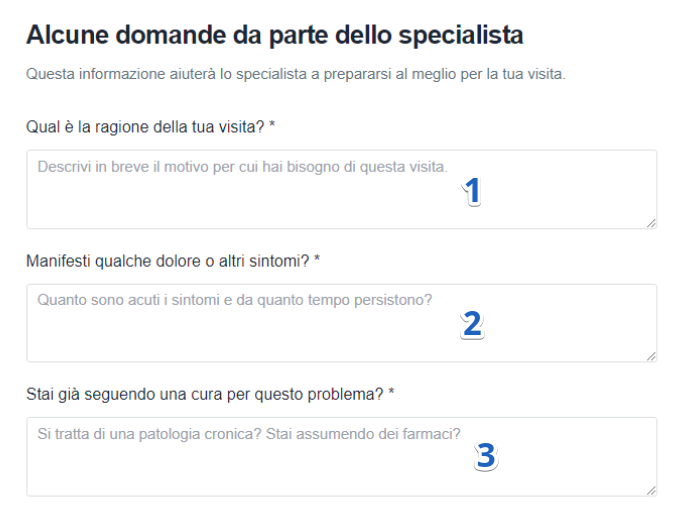Click the 'Descrivi in breve il motivo' placeholder
This screenshot has width=682, height=523.
pos(242,166)
